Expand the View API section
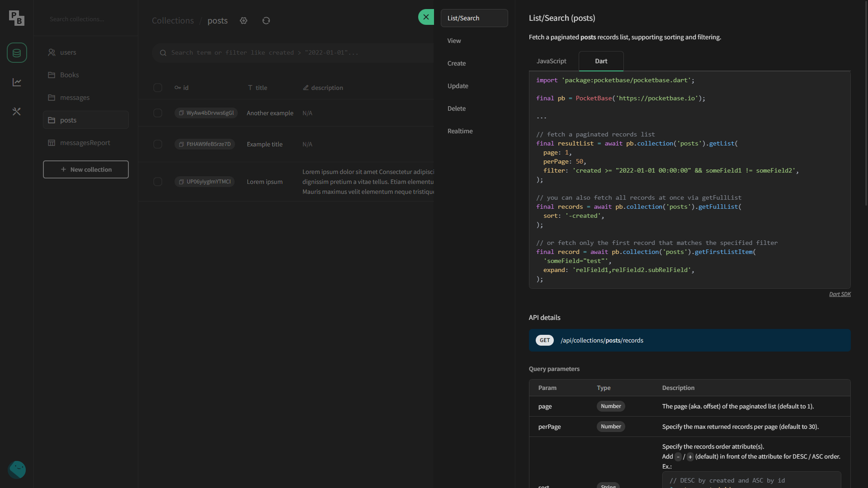868x488 pixels. [x=454, y=41]
